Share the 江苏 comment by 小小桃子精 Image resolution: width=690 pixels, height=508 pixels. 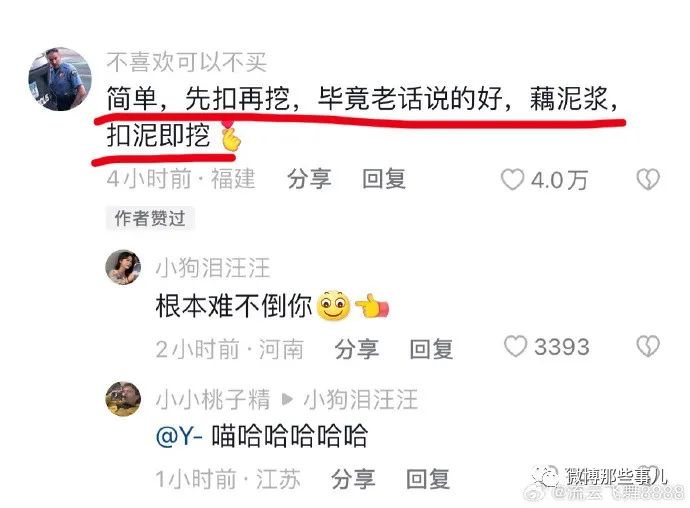[x=353, y=479]
